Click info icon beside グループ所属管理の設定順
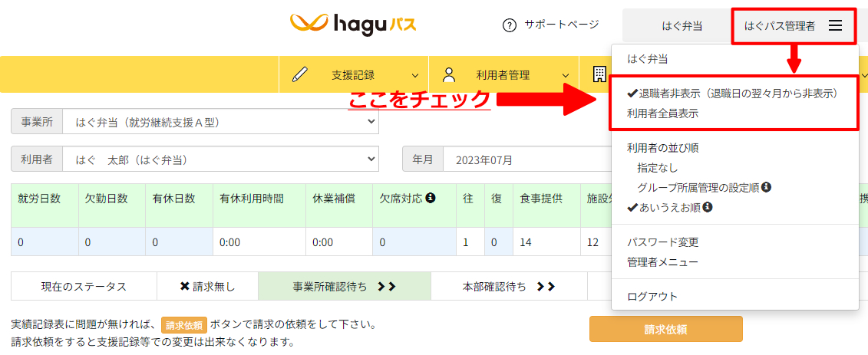This screenshot has height=355, width=868. pos(766,187)
